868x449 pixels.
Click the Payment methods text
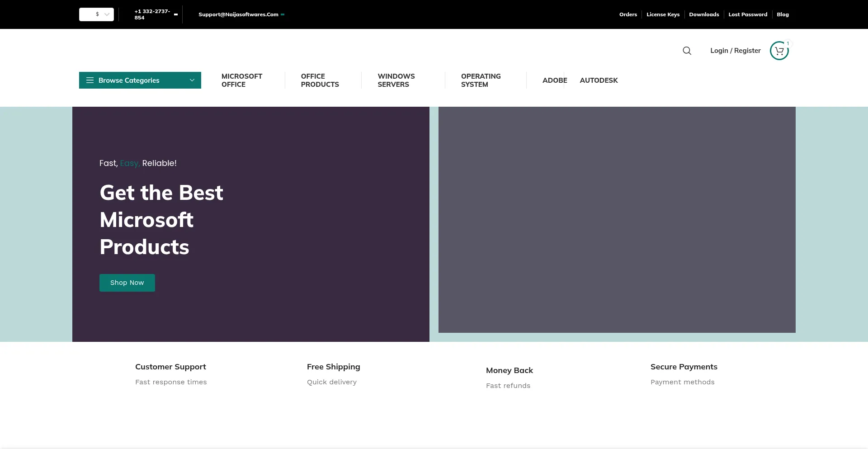[683, 382]
